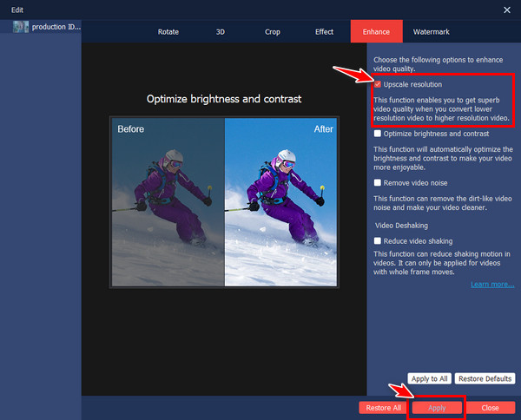This screenshot has height=420, width=521.
Task: Enable Optimize brightness and contrast
Action: (x=377, y=134)
